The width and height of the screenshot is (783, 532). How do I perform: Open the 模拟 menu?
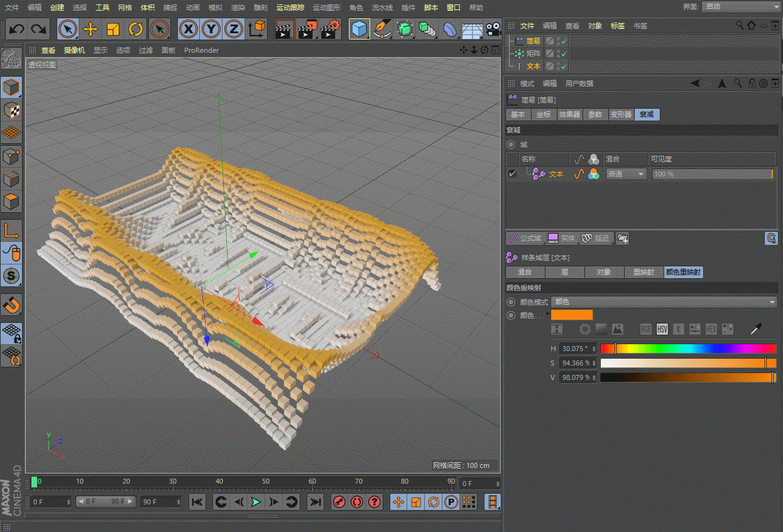click(216, 8)
